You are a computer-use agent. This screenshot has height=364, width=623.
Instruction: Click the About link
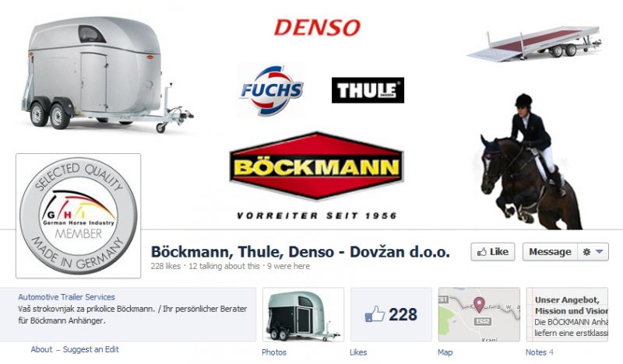coord(41,349)
